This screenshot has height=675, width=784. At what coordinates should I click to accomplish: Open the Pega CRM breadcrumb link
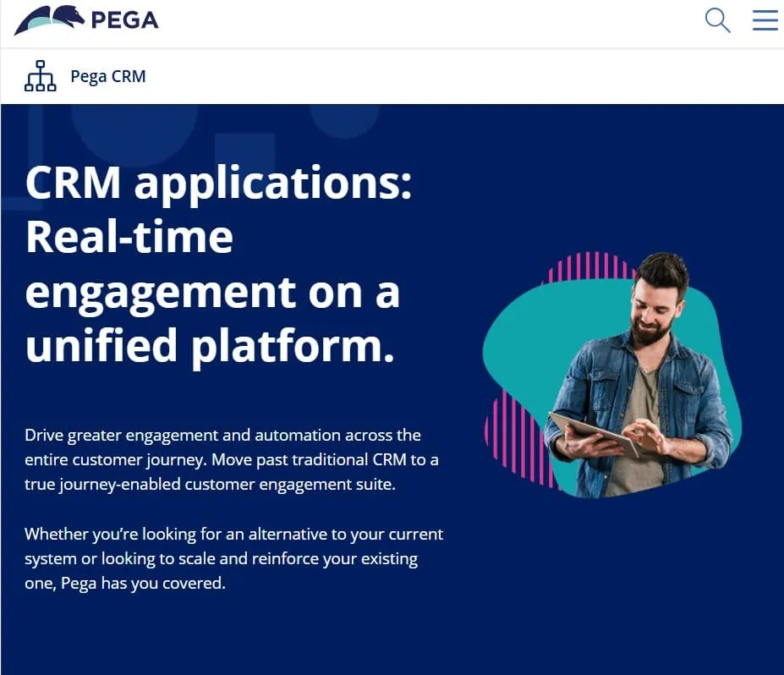coord(108,76)
